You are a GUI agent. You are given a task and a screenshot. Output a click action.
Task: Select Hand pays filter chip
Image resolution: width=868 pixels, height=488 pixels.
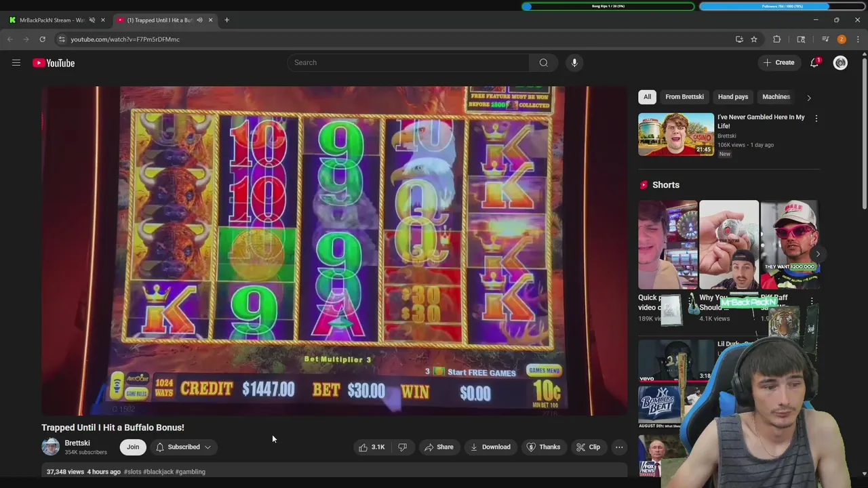[733, 97]
